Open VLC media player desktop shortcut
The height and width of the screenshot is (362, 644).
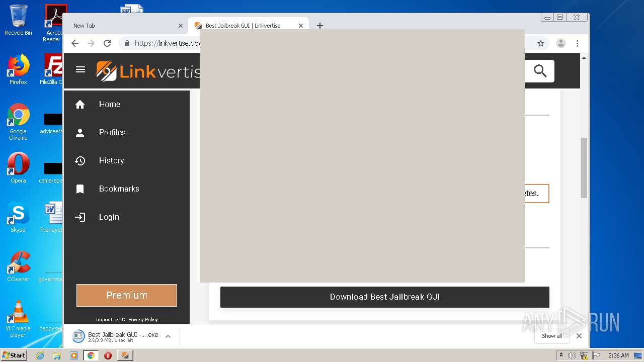pos(18,319)
